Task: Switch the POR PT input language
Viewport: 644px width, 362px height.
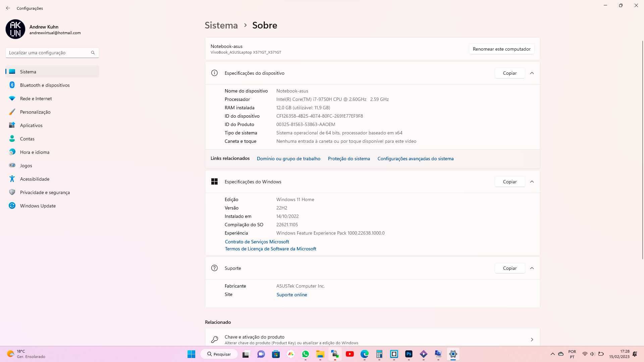Action: point(572,354)
